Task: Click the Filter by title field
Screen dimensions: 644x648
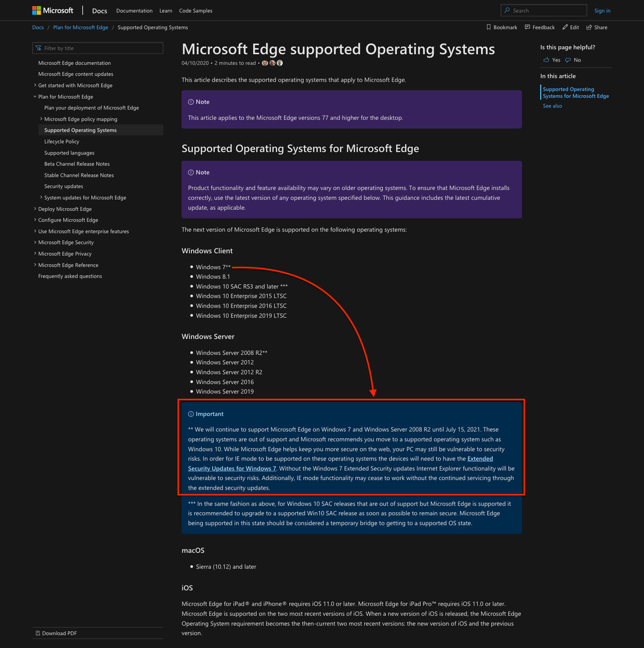Action: [98, 48]
